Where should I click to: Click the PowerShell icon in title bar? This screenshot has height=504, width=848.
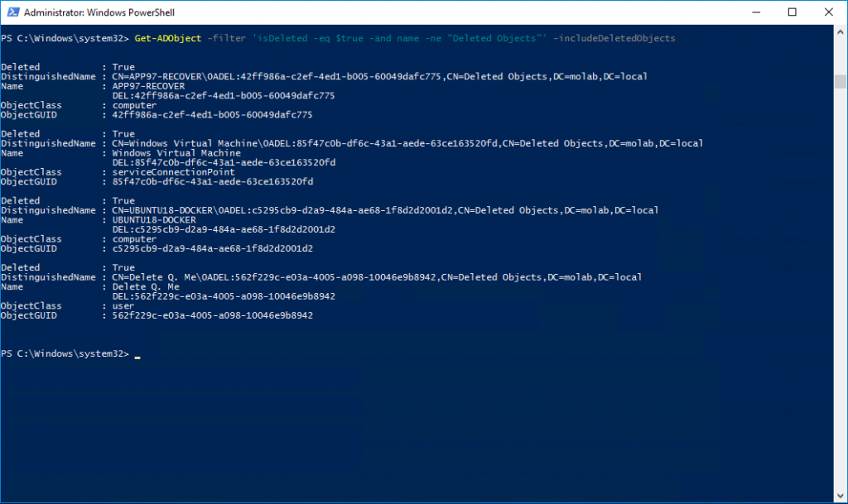(x=12, y=12)
